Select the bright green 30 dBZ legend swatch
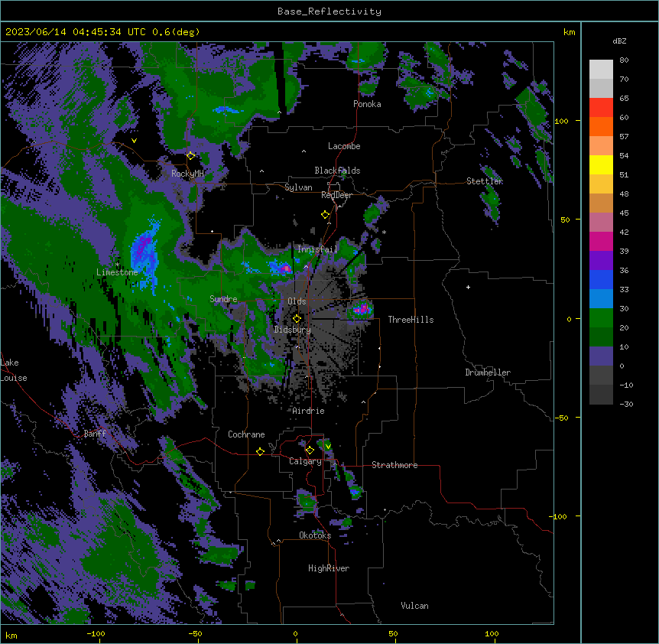659x644 pixels. (x=601, y=318)
